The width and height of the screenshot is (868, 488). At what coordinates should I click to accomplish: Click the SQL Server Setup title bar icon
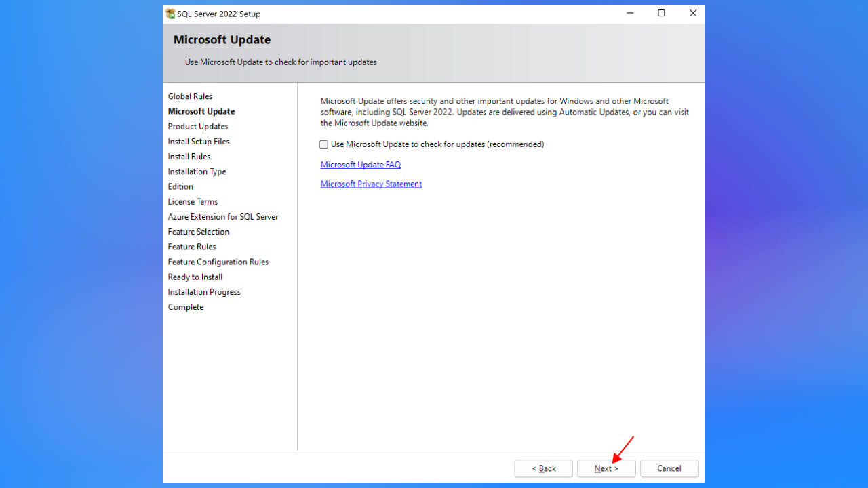pyautogui.click(x=170, y=14)
